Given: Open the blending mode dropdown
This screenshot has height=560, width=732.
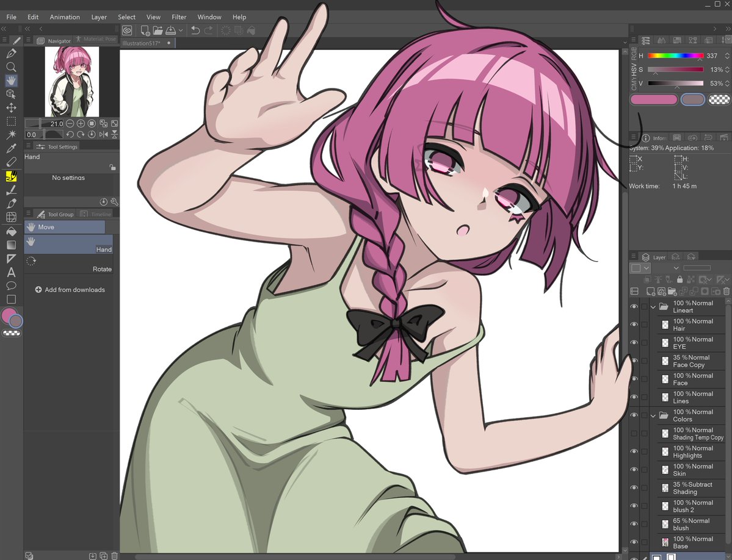Looking at the screenshot, I should [x=676, y=268].
